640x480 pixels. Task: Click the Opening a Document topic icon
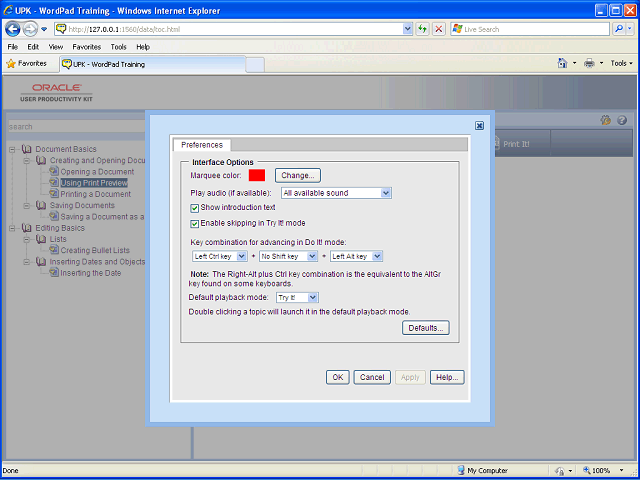[x=54, y=171]
